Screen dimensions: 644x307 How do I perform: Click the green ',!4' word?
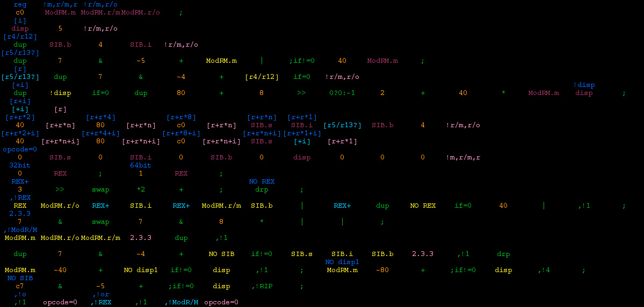544,271
